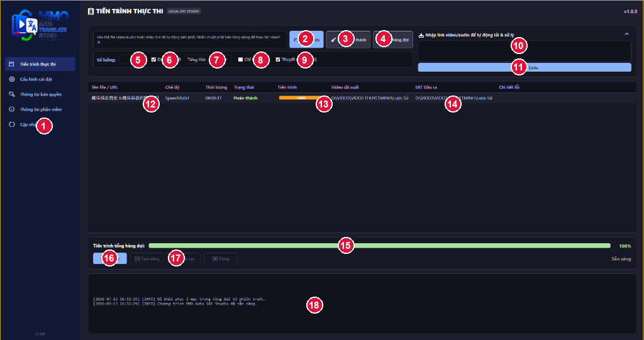Click the pause icon on Tạm dừng button
Screen dimensions: 644x340
point(137,259)
